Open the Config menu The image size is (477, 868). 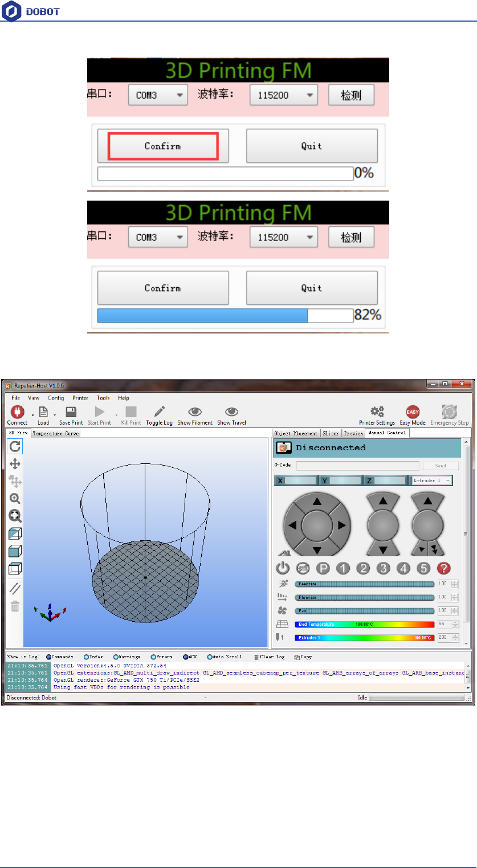(56, 398)
